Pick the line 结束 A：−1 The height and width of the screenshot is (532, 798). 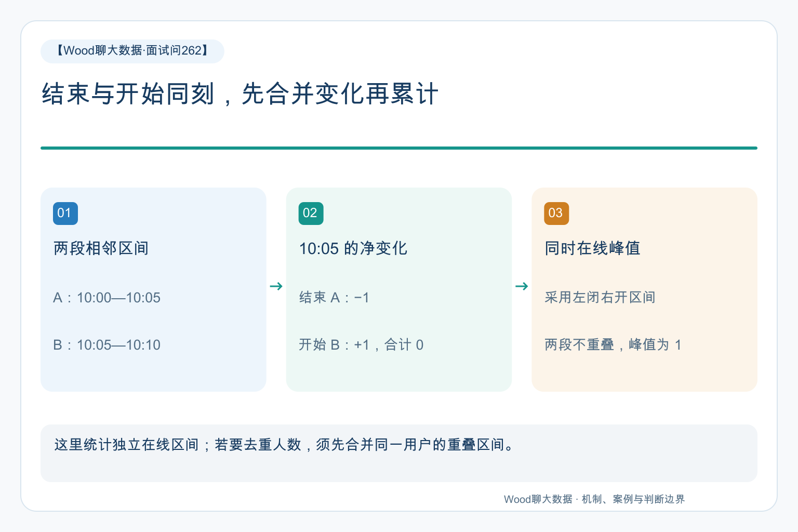334,298
